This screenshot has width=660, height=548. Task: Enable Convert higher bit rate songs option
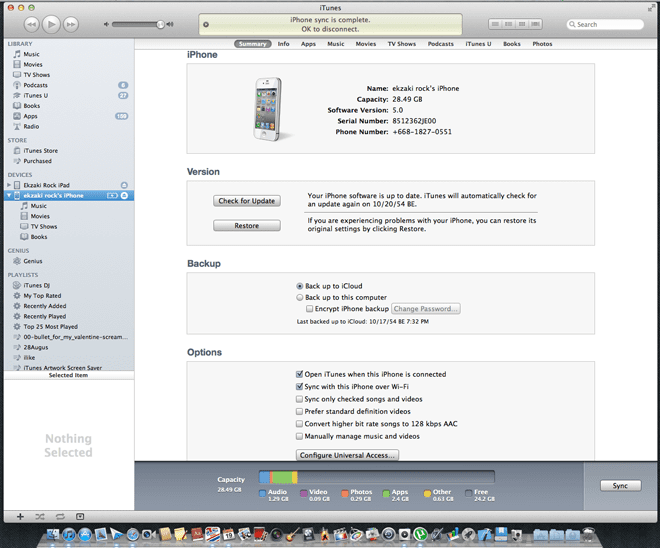(x=299, y=424)
